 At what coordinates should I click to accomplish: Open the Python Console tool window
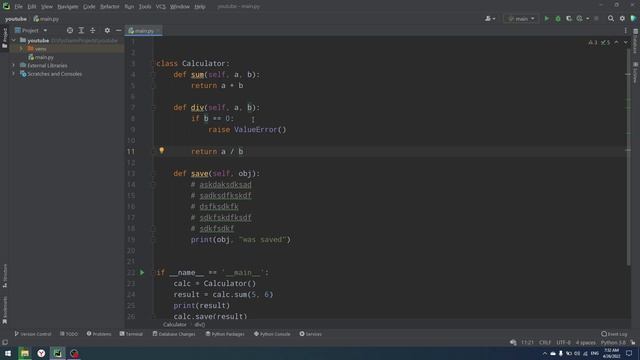click(x=272, y=334)
